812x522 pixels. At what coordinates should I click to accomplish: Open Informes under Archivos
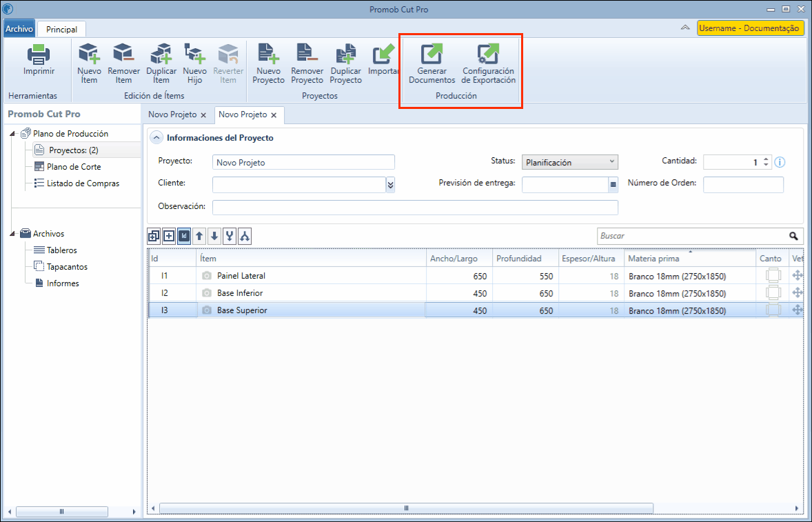(x=63, y=283)
